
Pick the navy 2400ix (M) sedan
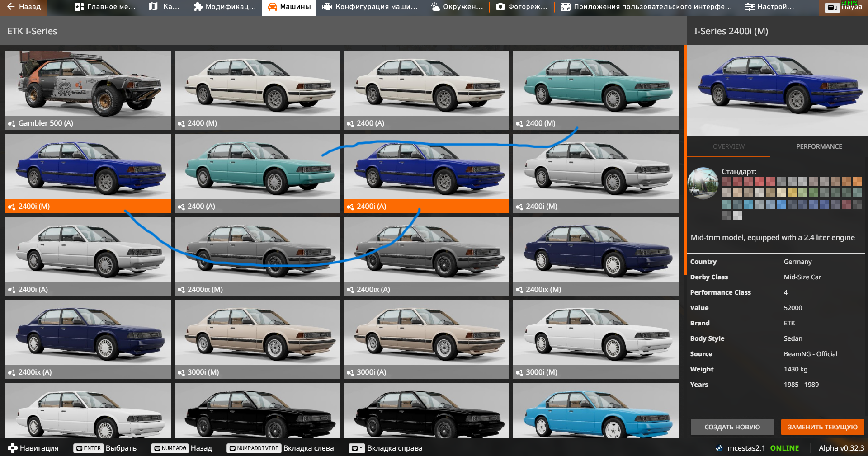tap(596, 257)
